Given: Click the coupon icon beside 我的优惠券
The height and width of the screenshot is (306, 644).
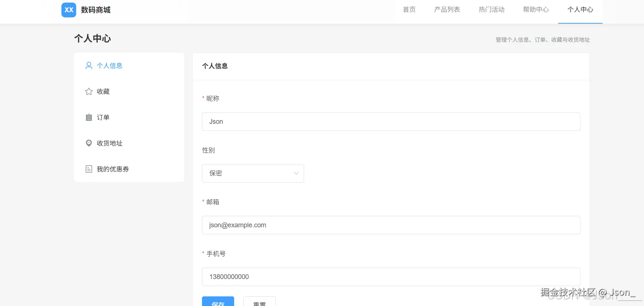Looking at the screenshot, I should click(89, 169).
